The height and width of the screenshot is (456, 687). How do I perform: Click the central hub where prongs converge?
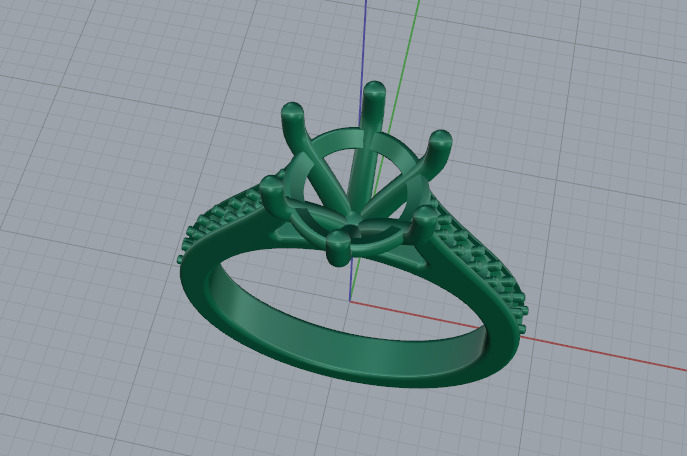[353, 218]
